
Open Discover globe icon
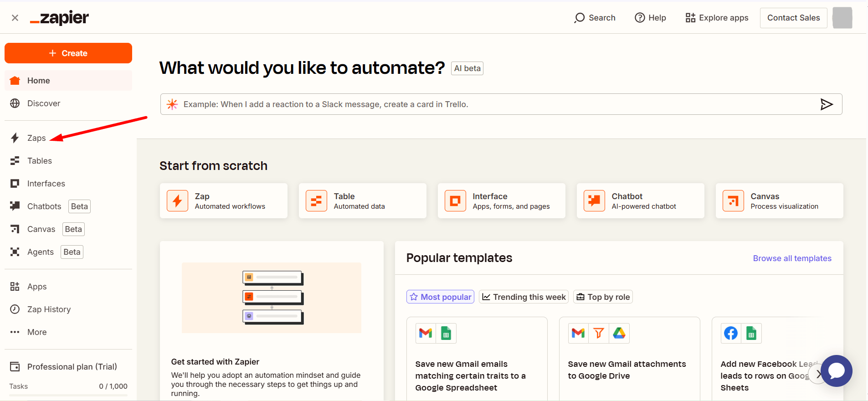(15, 103)
